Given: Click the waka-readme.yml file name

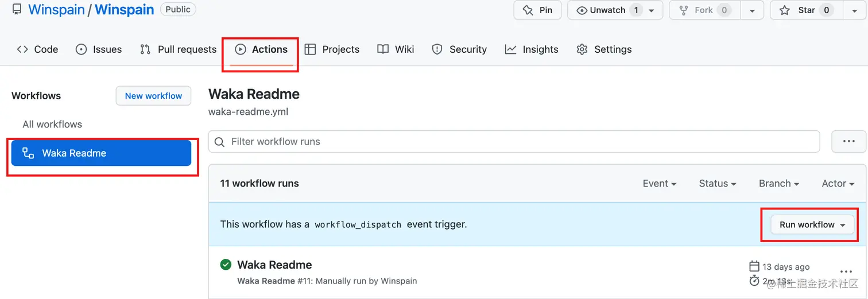Looking at the screenshot, I should pyautogui.click(x=248, y=112).
